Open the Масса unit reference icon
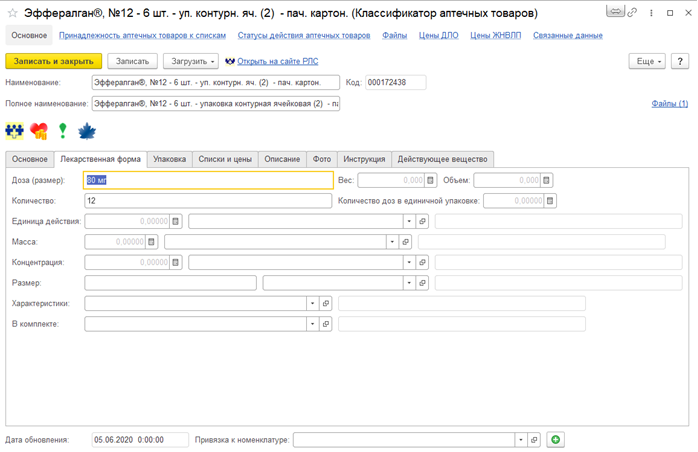 pos(405,242)
